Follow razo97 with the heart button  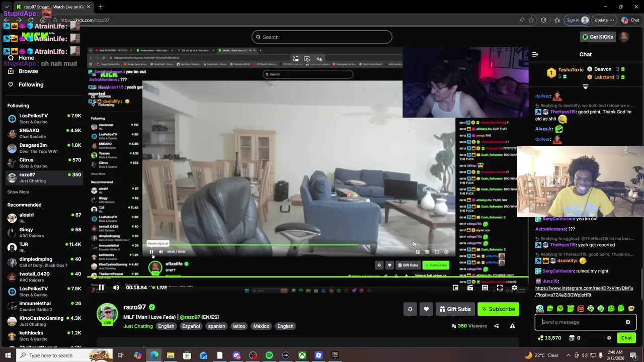[x=426, y=309]
